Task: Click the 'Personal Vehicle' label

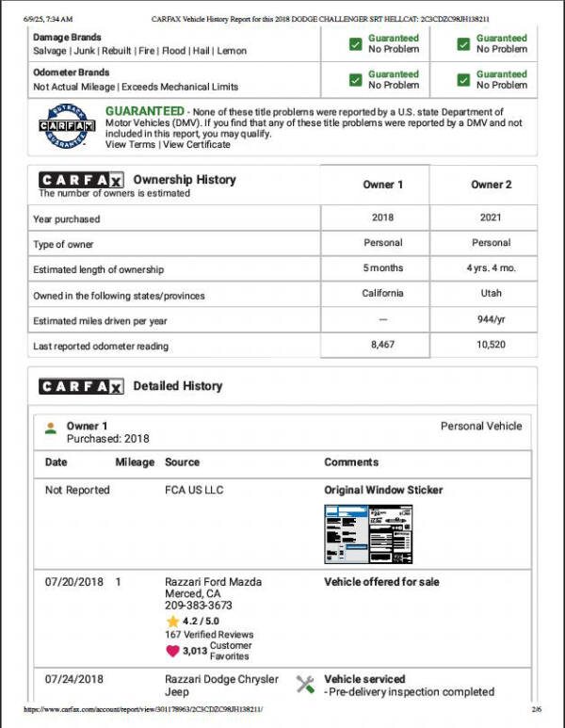Action: click(x=481, y=426)
